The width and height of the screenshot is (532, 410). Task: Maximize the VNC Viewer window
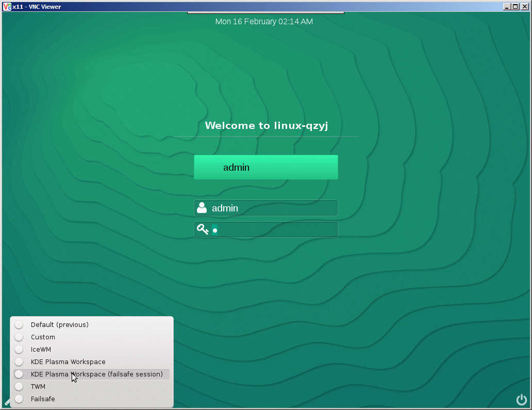(516, 7)
